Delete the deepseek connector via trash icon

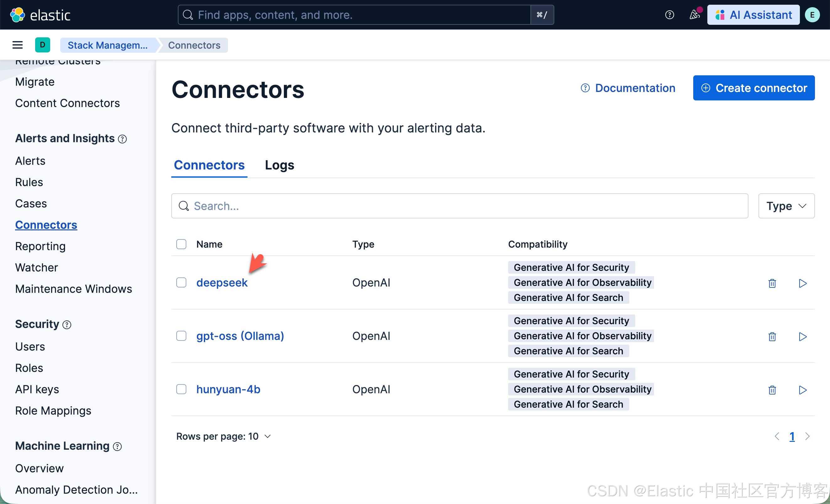click(772, 283)
